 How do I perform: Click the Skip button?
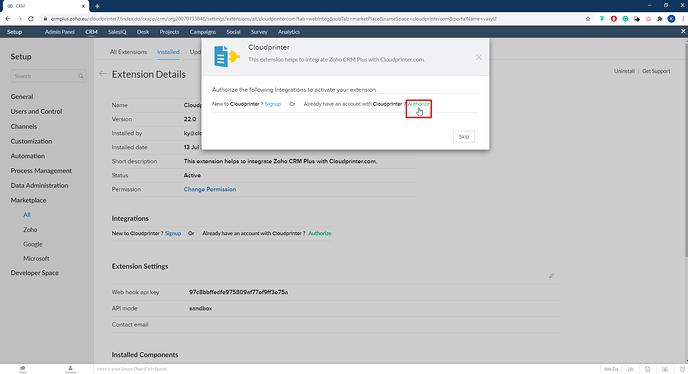(464, 137)
